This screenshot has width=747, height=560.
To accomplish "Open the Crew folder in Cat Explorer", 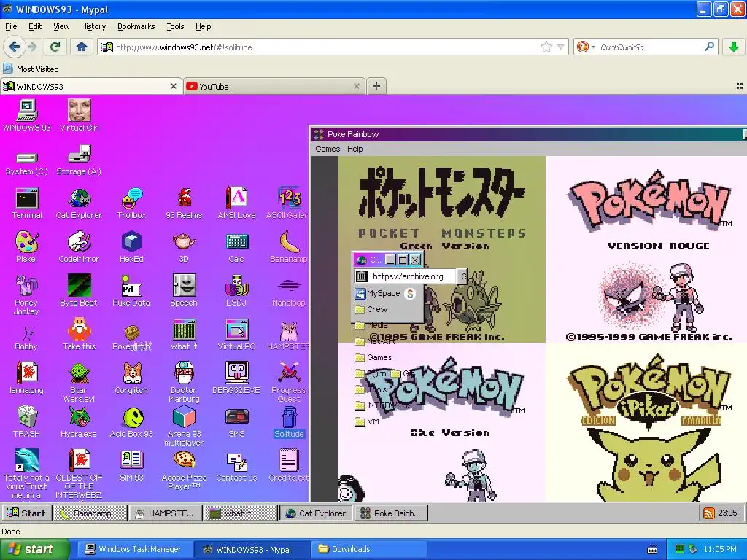I will tap(371, 309).
